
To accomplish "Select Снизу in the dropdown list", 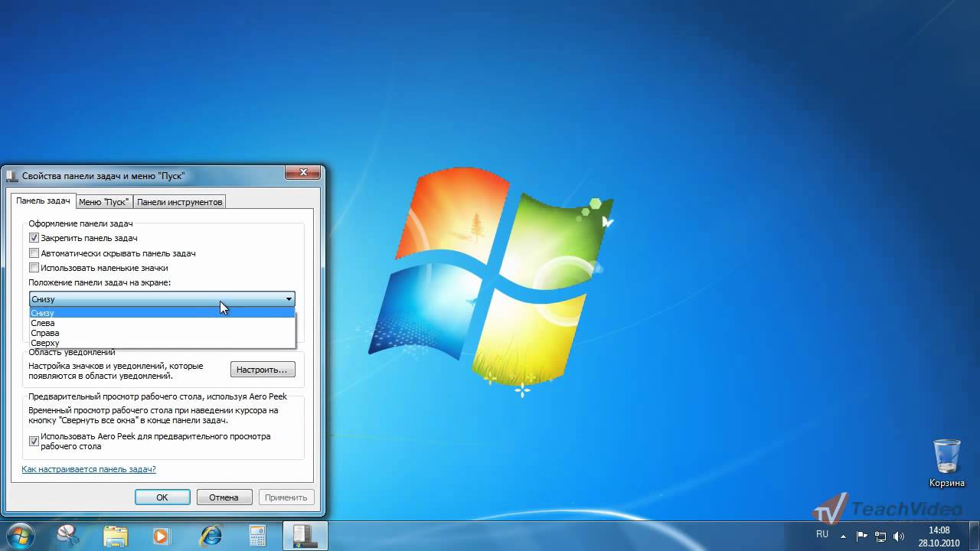I will 162,313.
